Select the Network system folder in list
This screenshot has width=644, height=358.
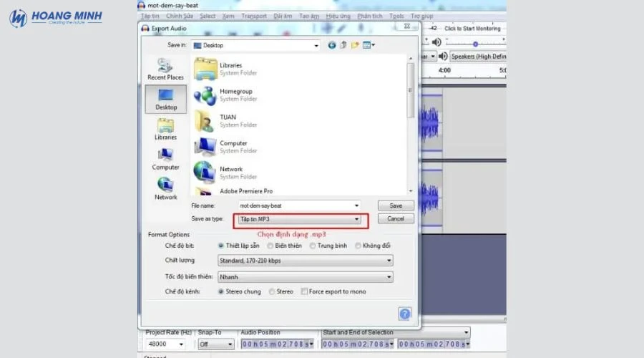pos(226,173)
